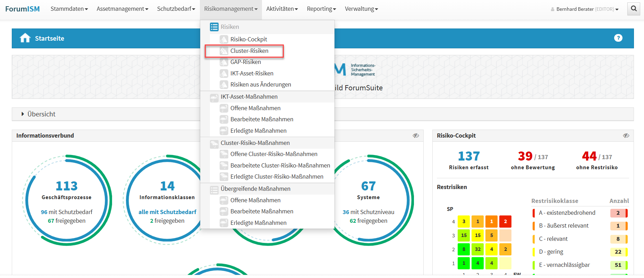Click the search magnifier icon

634,9
